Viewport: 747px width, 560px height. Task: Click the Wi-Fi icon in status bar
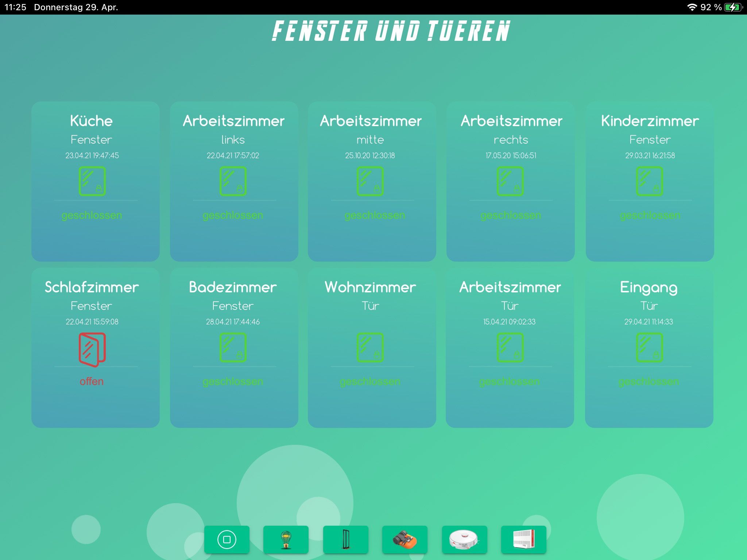pyautogui.click(x=692, y=7)
